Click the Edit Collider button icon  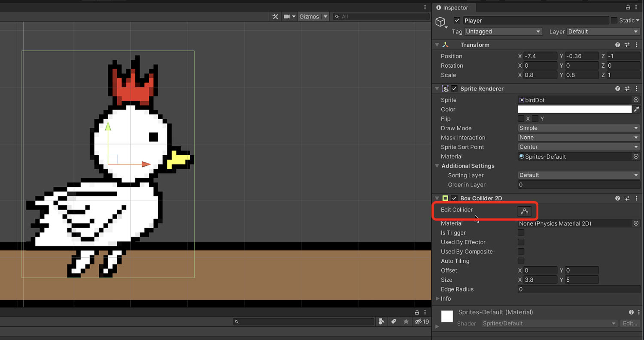524,211
